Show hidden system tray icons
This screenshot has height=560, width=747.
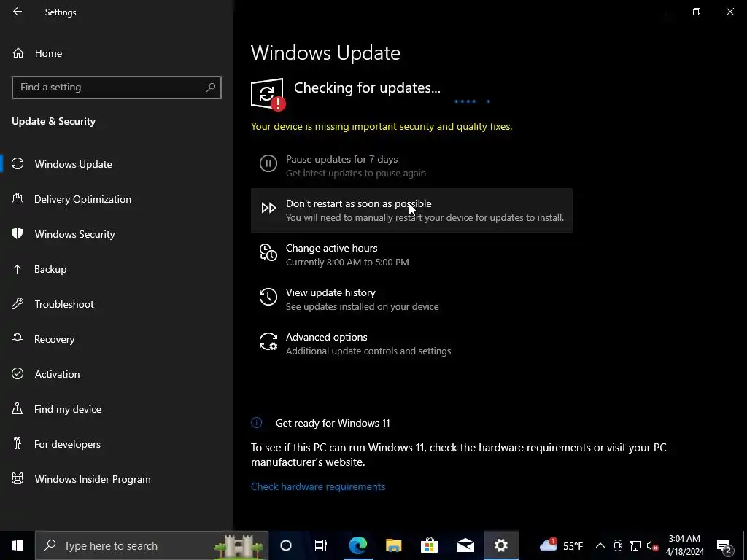[x=600, y=545]
